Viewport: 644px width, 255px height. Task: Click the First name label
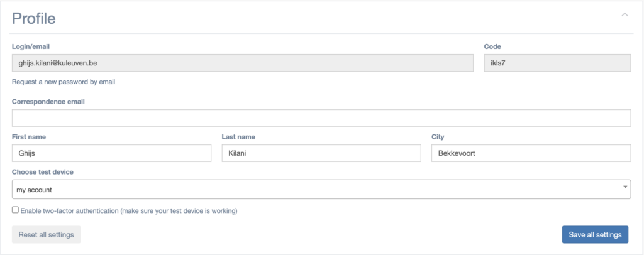point(29,136)
